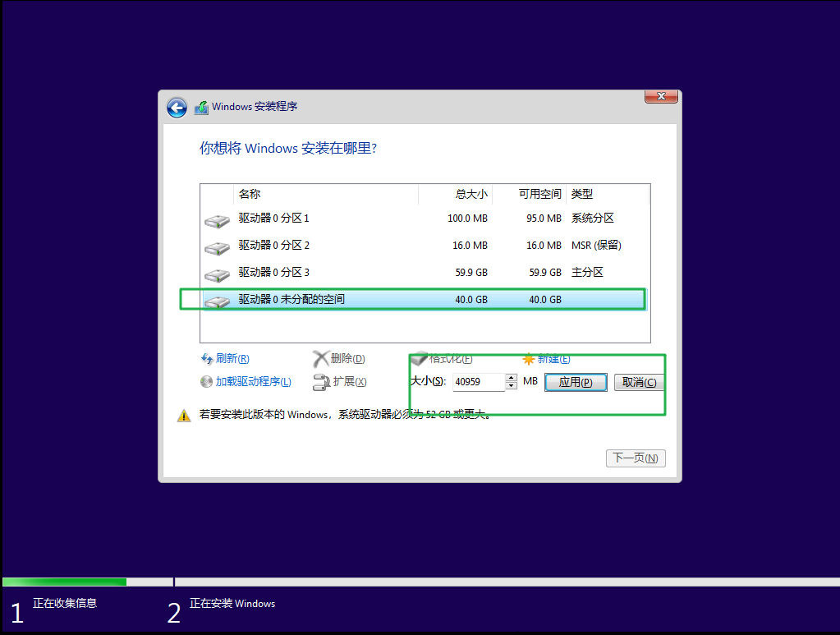The image size is (840, 635).
Task: Click the size field containing 40959
Action: pyautogui.click(x=479, y=381)
